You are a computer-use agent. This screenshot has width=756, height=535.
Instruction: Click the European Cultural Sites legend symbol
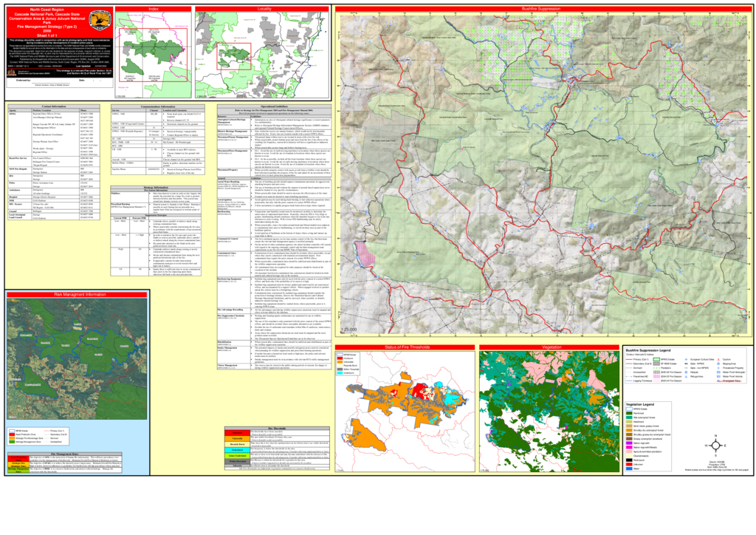[x=686, y=359]
